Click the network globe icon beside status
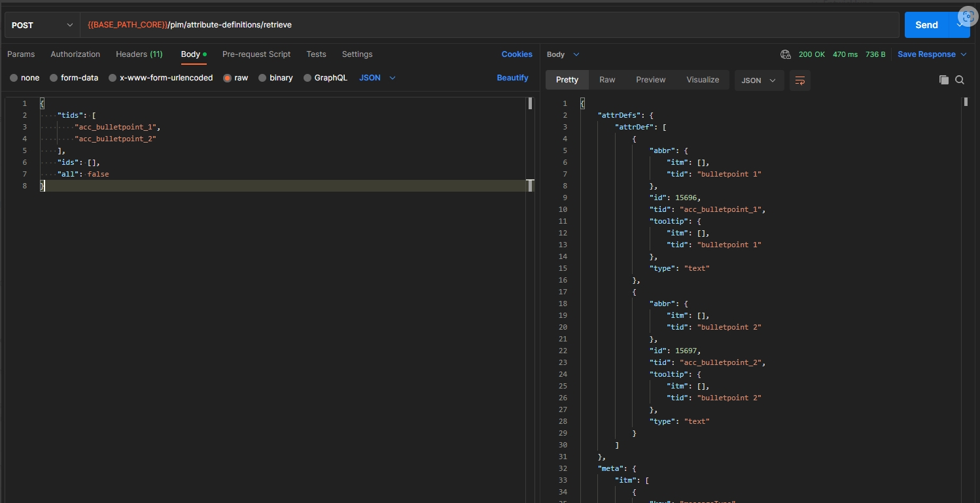The height and width of the screenshot is (503, 980). pyautogui.click(x=786, y=54)
